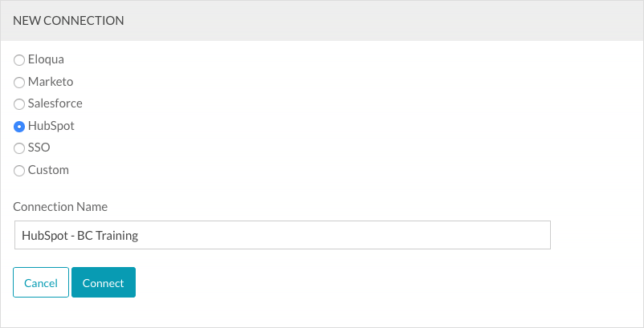Click the right end of the name field

click(538, 236)
